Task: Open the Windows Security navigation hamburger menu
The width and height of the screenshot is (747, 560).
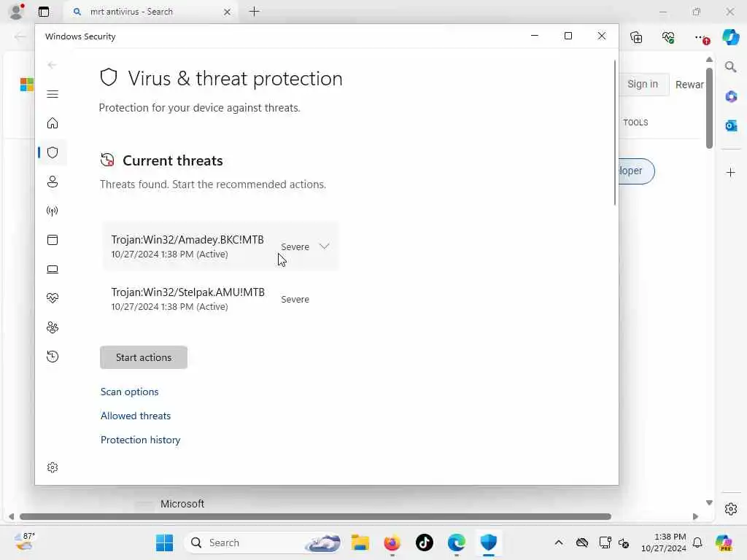Action: [53, 94]
